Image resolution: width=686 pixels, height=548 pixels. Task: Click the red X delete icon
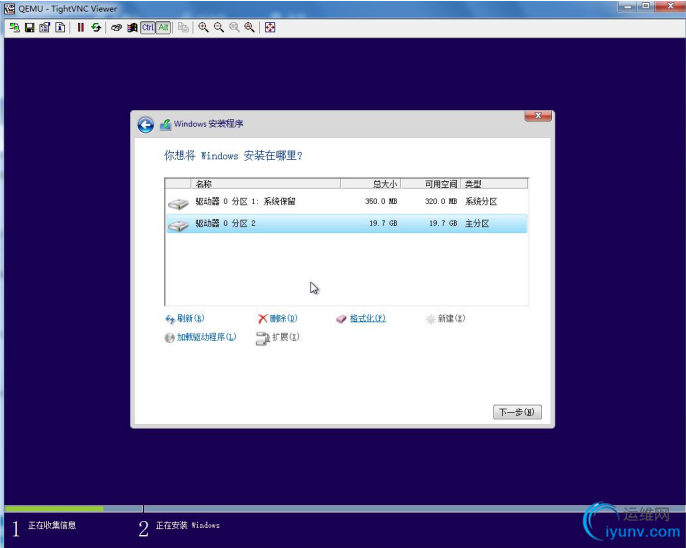(262, 319)
